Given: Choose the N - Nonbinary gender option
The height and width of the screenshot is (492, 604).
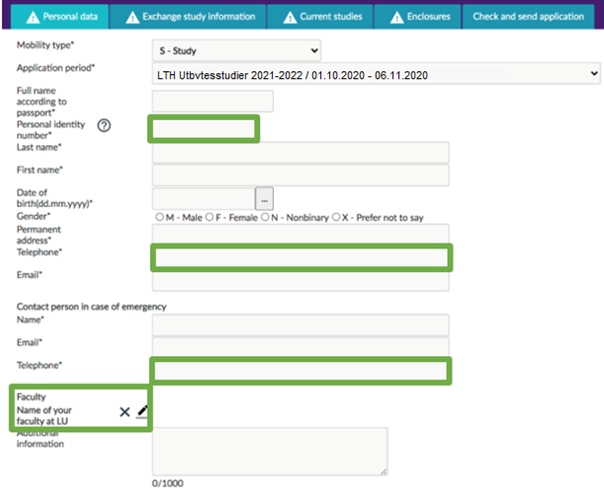Looking at the screenshot, I should tap(264, 217).
